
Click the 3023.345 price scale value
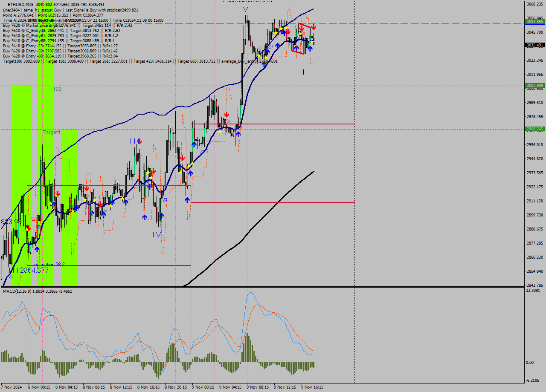[x=534, y=60]
